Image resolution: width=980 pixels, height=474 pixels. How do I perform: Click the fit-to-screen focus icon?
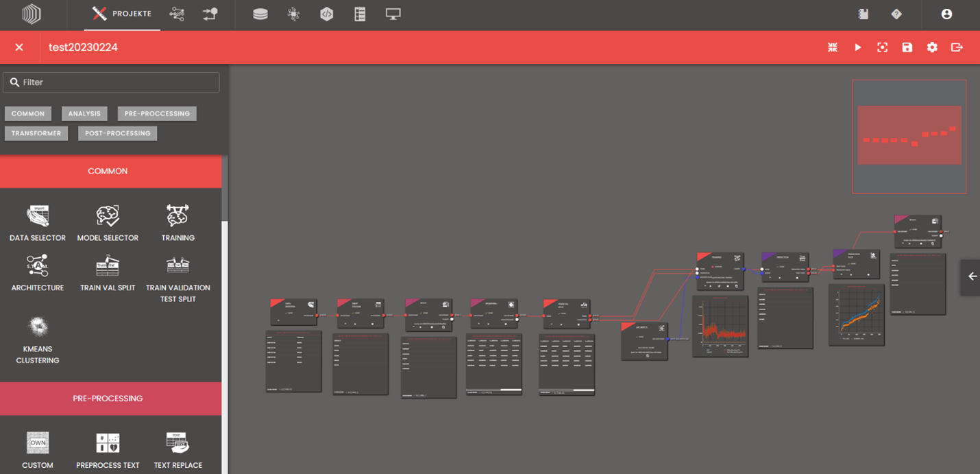(x=883, y=47)
